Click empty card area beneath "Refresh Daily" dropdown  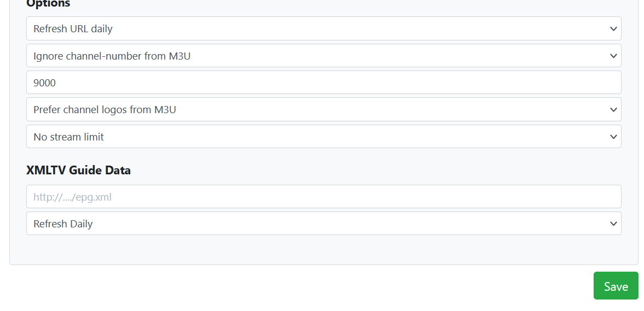pos(323,250)
